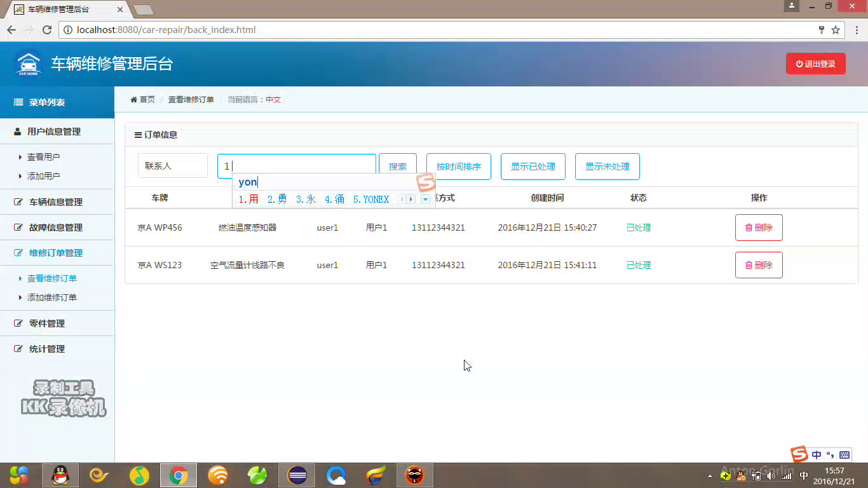Choose IME candidate 4.涌

[334, 200]
